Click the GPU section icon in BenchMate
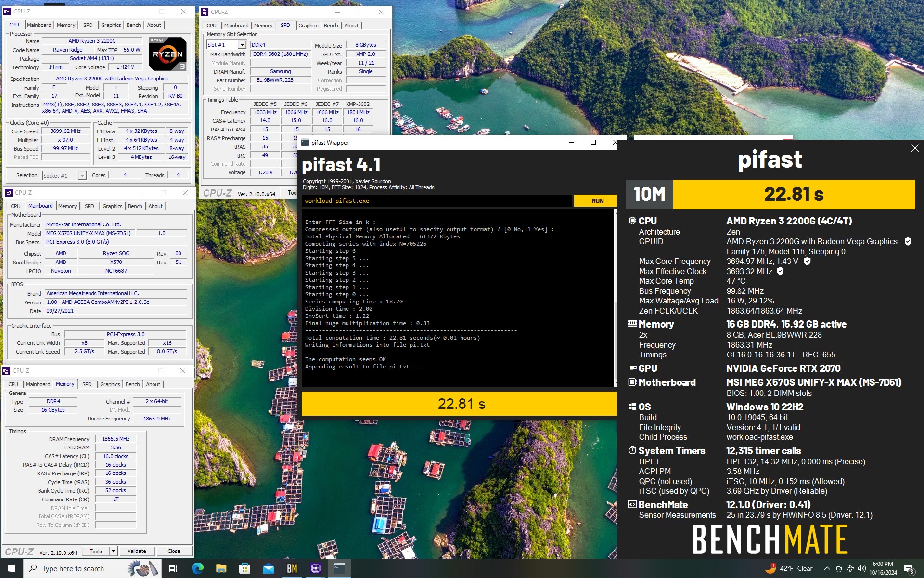Viewport: 924px width, 578px height. point(632,368)
